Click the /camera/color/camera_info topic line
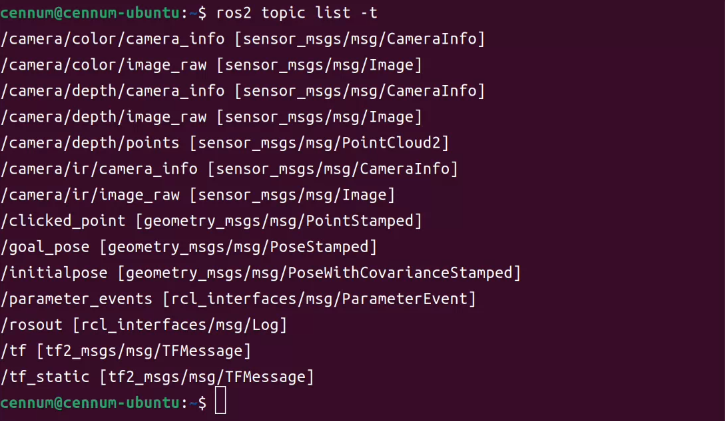The image size is (725, 421). [243, 39]
